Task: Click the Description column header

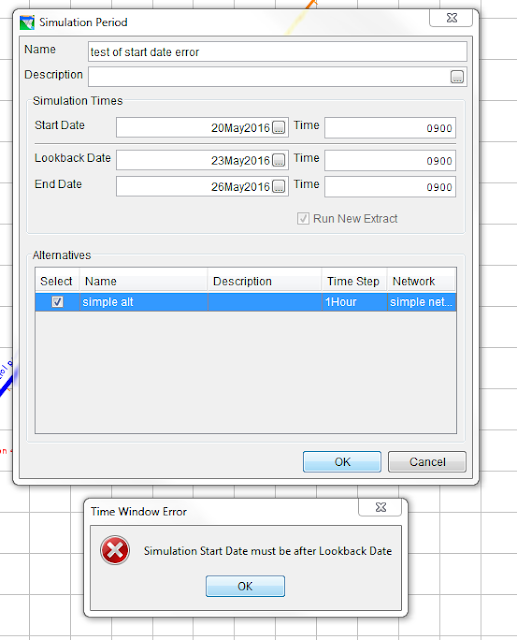Action: tap(265, 281)
